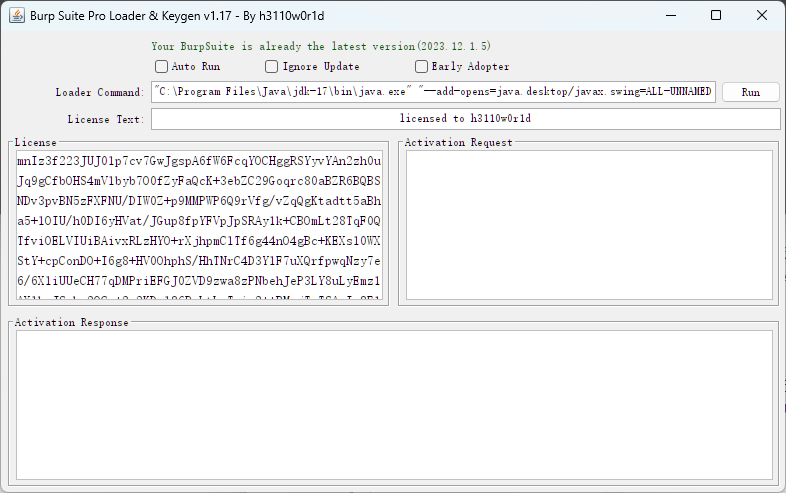Image resolution: width=786 pixels, height=493 pixels.
Task: Maximize the Burp Suite Loader window
Action: [716, 16]
